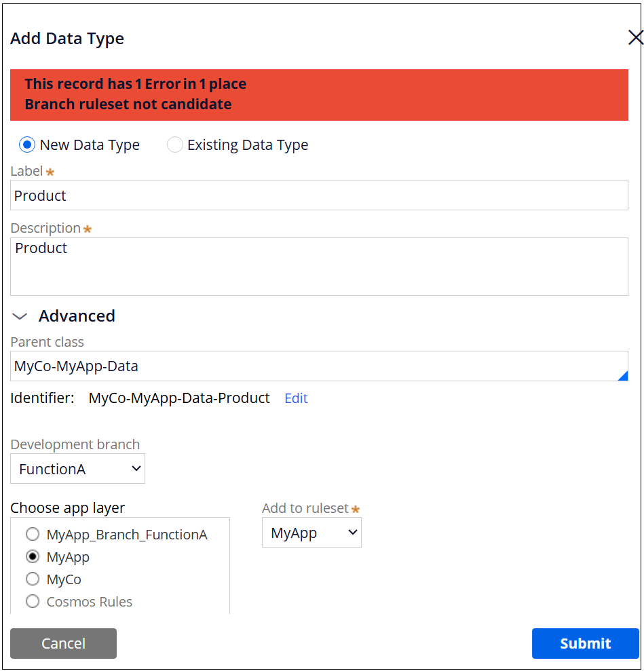Screen dimensions: 644x671
Task: Select the Existing Data Type option
Action: coord(175,145)
